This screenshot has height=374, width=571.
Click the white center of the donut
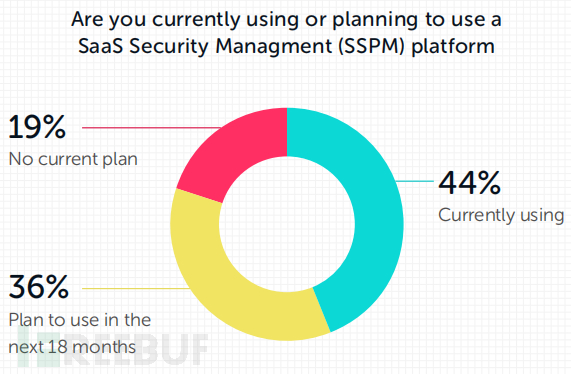pyautogui.click(x=287, y=224)
